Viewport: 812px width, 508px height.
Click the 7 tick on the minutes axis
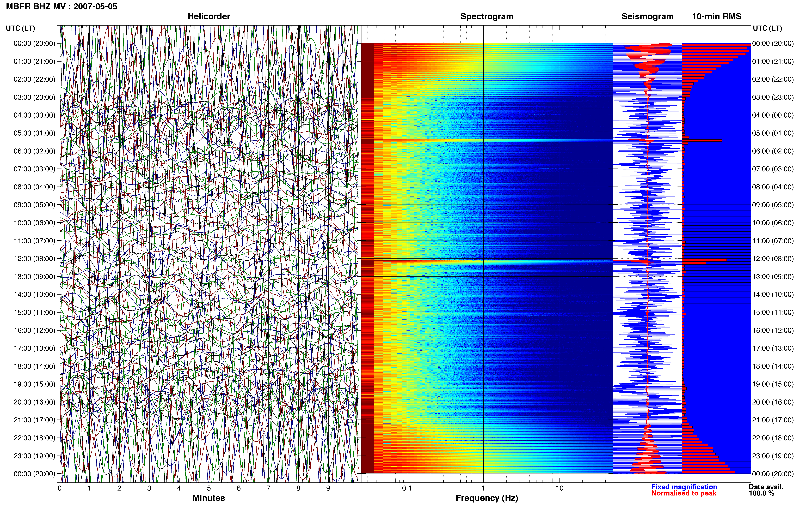[269, 488]
